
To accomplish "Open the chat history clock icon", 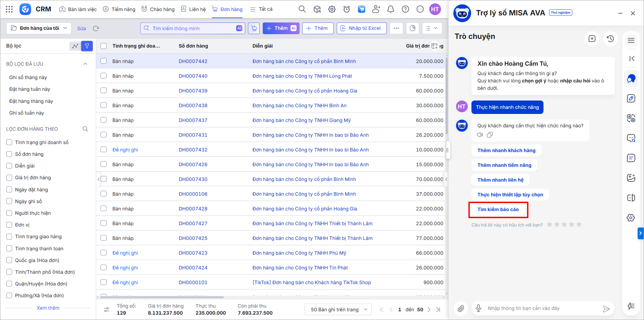I will point(610,39).
